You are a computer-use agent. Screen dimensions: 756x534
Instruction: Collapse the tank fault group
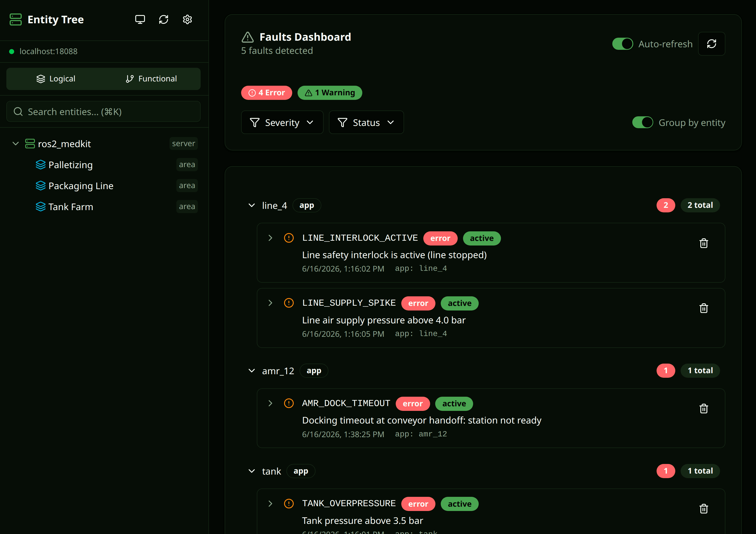(251, 471)
